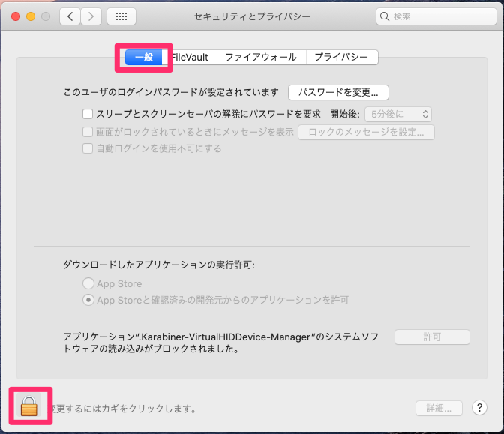Click the 許可 button for Karabiner
504x434 pixels.
(432, 337)
